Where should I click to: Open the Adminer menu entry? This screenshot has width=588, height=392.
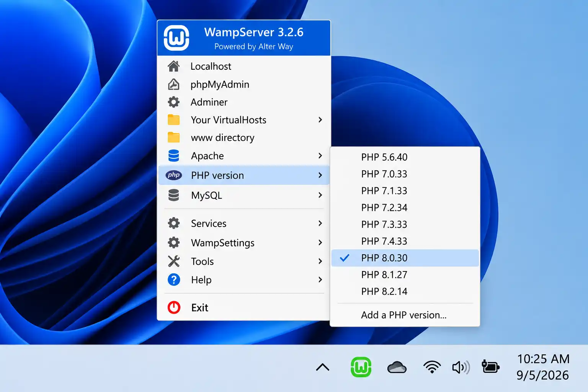(244, 102)
